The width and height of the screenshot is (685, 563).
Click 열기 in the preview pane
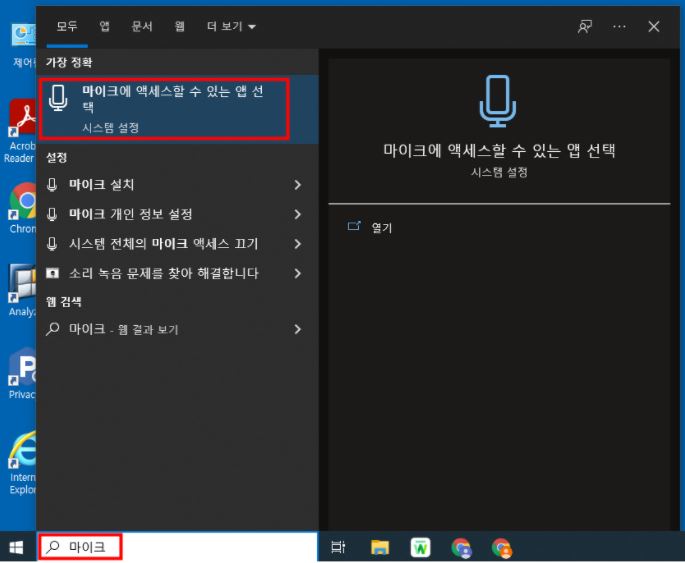381,228
